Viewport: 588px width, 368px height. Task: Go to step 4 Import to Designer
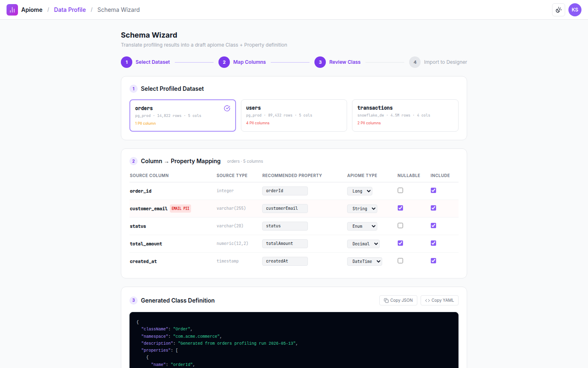click(x=438, y=62)
